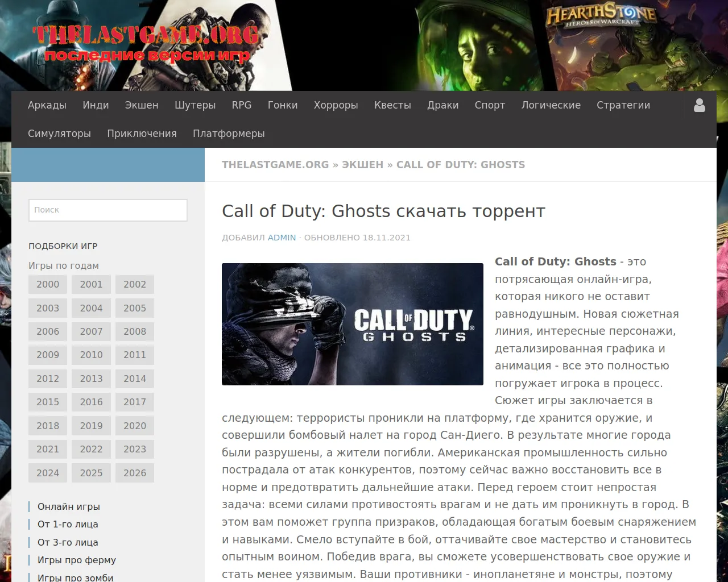This screenshot has height=582, width=728.
Task: Open the Онлайн игры collection
Action: click(x=69, y=507)
